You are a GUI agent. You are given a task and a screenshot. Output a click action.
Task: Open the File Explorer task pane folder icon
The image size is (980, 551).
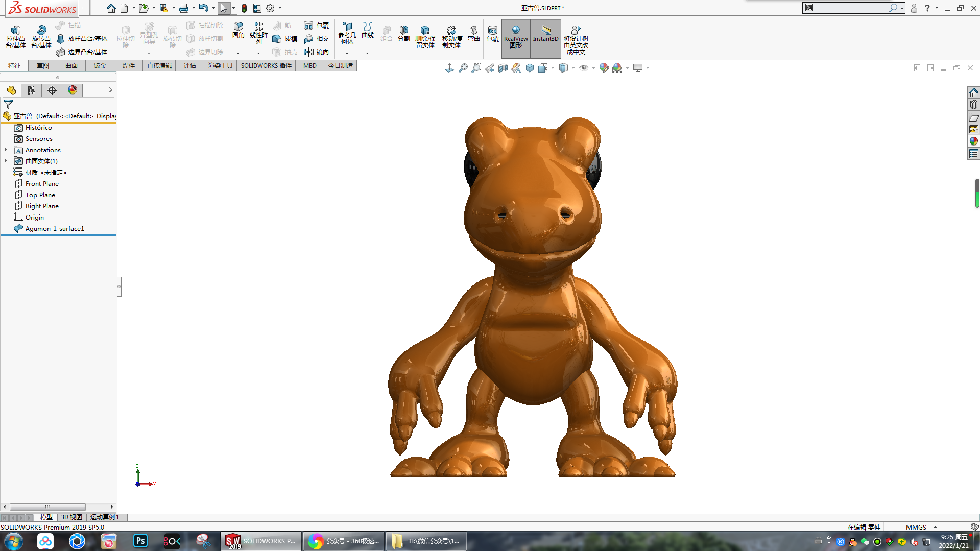click(974, 117)
